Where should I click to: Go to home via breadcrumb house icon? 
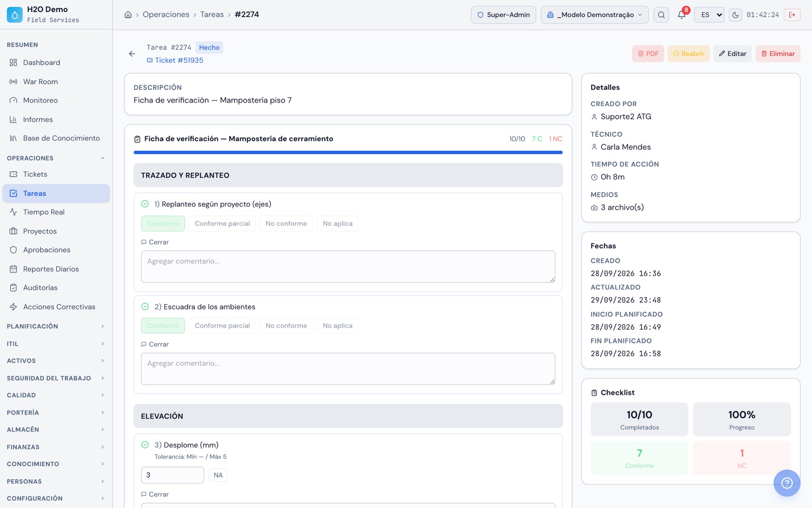tap(128, 15)
